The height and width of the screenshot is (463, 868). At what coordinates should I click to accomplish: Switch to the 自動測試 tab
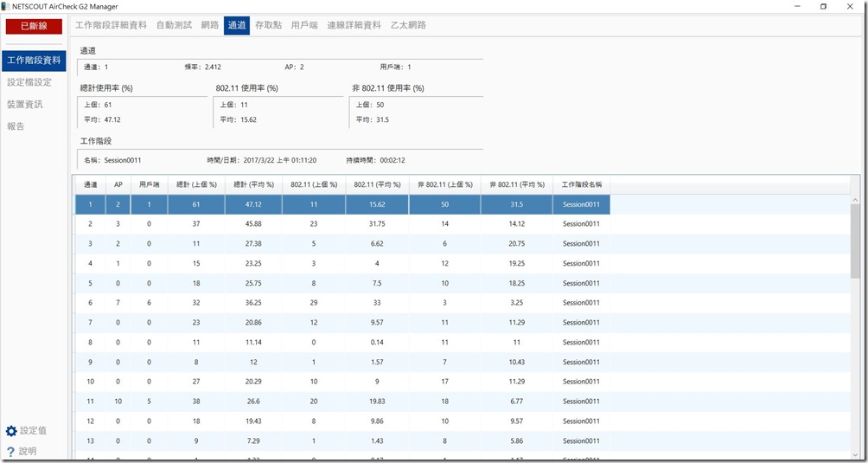174,25
